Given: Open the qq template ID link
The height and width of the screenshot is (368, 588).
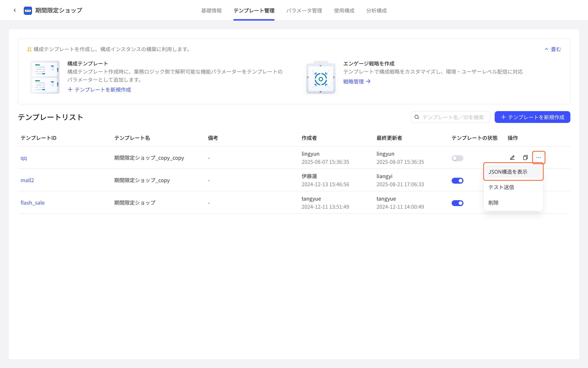Looking at the screenshot, I should click(24, 158).
